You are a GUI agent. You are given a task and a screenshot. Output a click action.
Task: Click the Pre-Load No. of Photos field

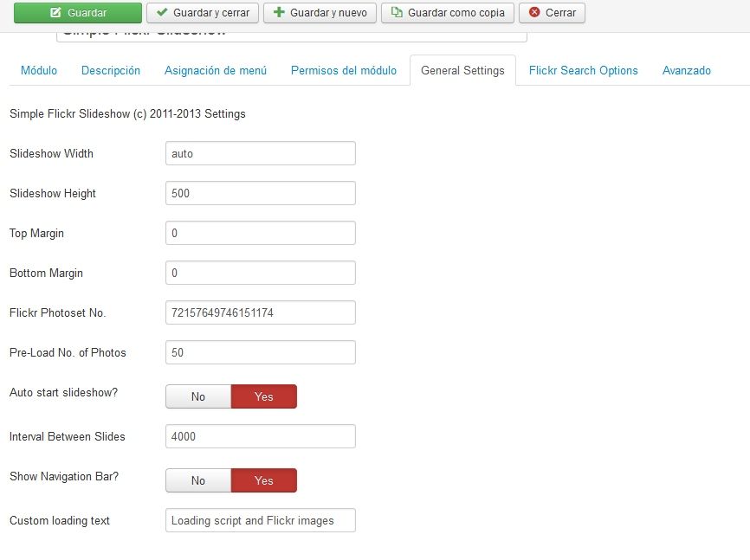pyautogui.click(x=261, y=352)
